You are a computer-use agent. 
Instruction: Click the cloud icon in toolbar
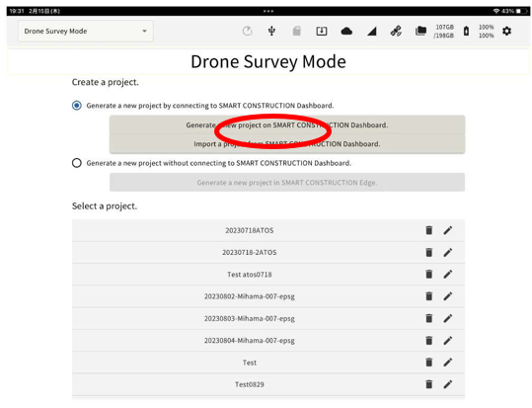pyautogui.click(x=346, y=32)
